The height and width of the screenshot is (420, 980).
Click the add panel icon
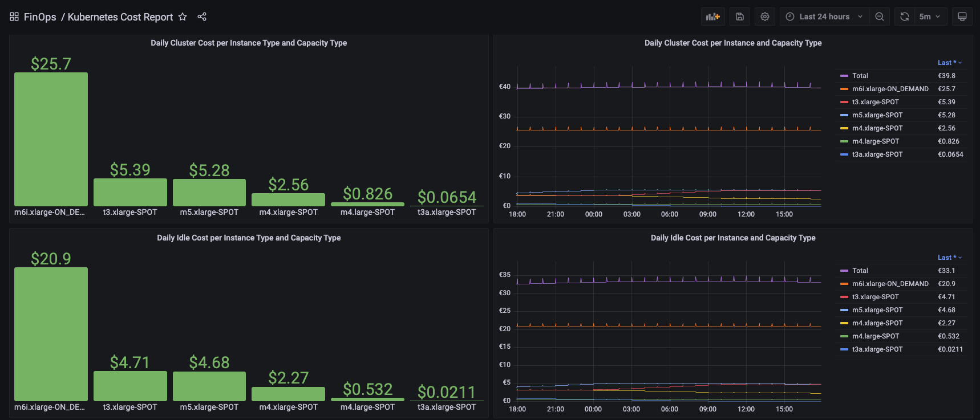[712, 17]
